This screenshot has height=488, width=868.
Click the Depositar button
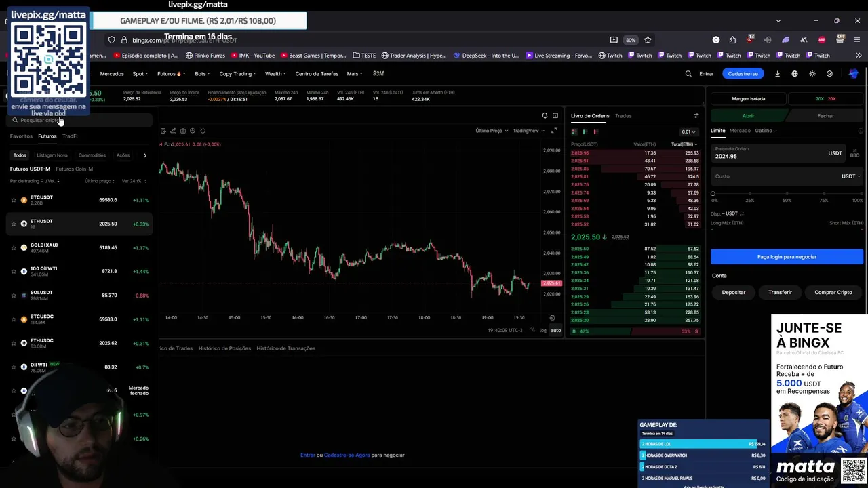734,293
